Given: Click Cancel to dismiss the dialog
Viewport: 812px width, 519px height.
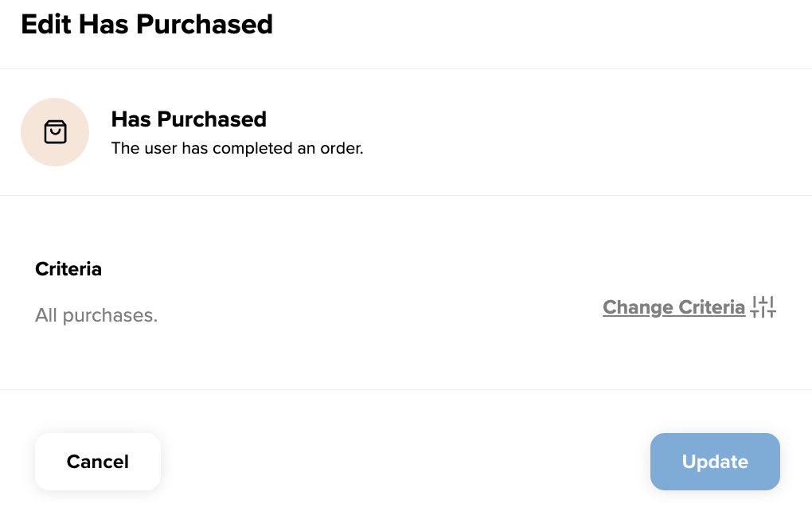Looking at the screenshot, I should click(97, 462).
